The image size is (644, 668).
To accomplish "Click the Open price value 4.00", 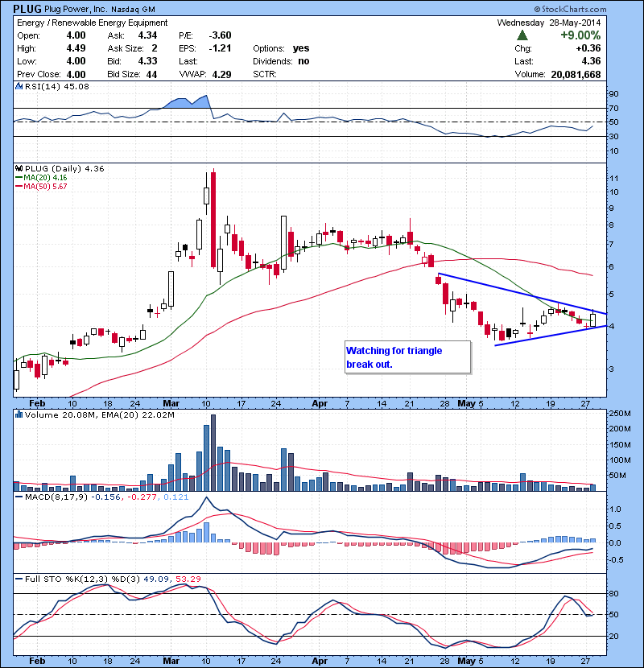I will pyautogui.click(x=76, y=35).
